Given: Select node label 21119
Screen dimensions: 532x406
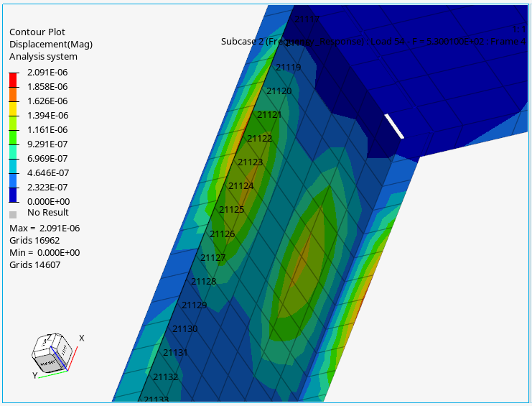Looking at the screenshot, I should [x=289, y=68].
